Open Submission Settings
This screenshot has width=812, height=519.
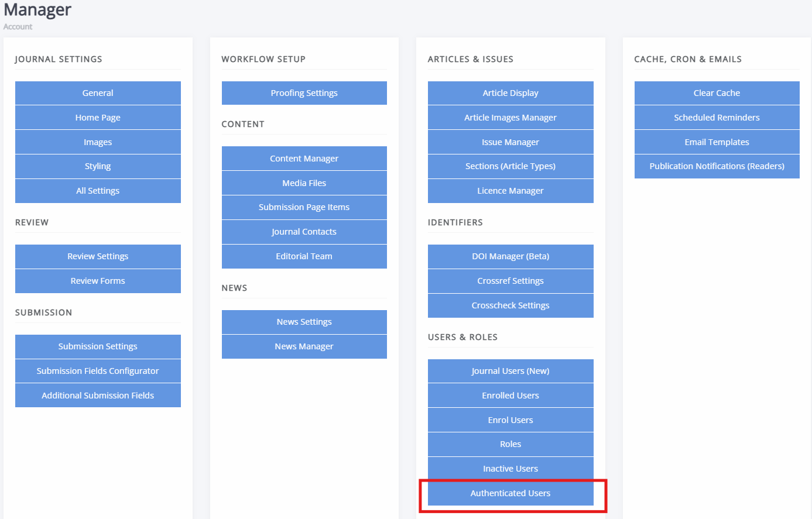(98, 346)
